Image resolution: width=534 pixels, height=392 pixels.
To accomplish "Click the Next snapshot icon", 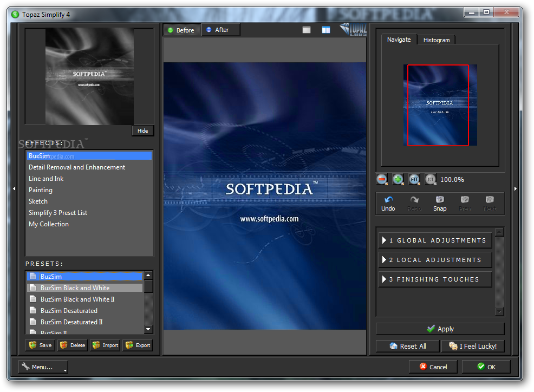I will [x=490, y=200].
